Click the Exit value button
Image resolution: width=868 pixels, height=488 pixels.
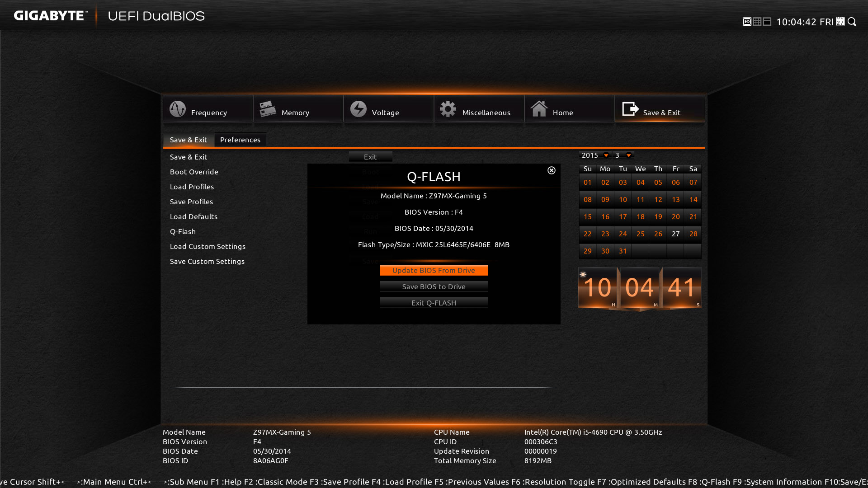[x=370, y=157]
